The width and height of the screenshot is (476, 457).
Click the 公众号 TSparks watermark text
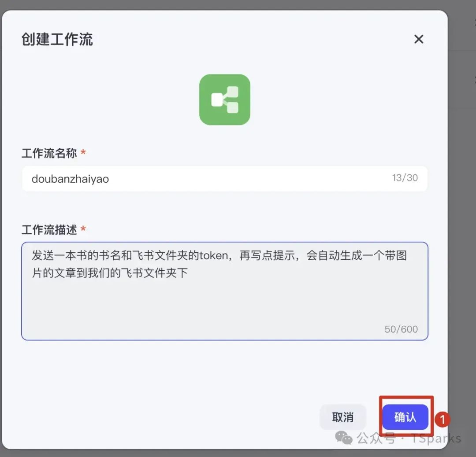(409, 439)
